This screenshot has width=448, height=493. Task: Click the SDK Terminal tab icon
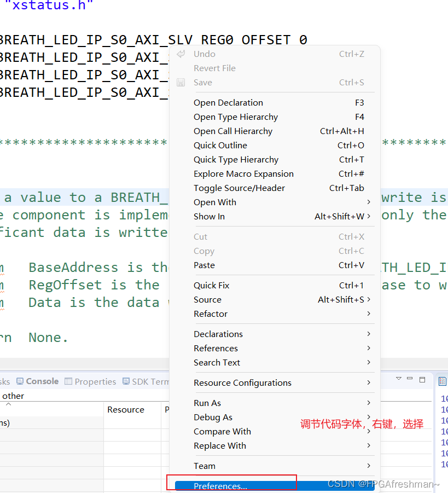(x=126, y=381)
